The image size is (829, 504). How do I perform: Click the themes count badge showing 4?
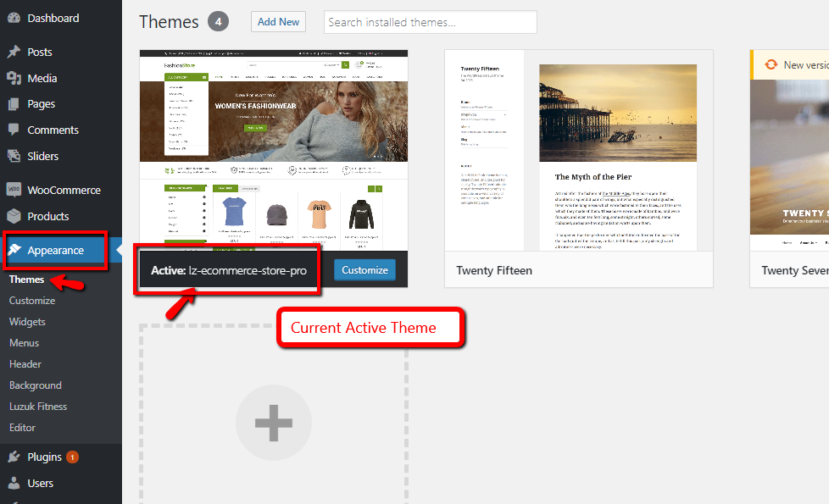pyautogui.click(x=218, y=22)
